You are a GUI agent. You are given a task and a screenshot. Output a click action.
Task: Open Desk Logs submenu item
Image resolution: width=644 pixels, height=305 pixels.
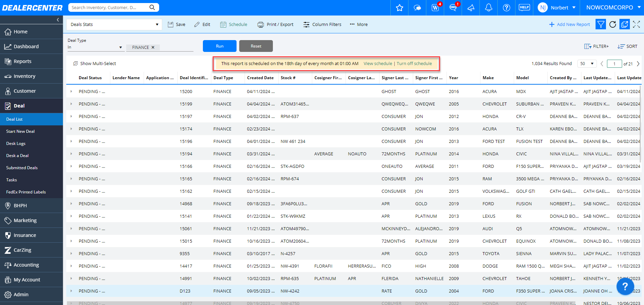pos(31,144)
